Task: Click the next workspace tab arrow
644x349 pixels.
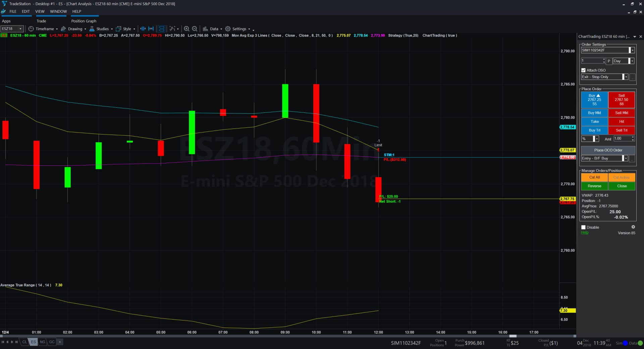Action: (12, 342)
